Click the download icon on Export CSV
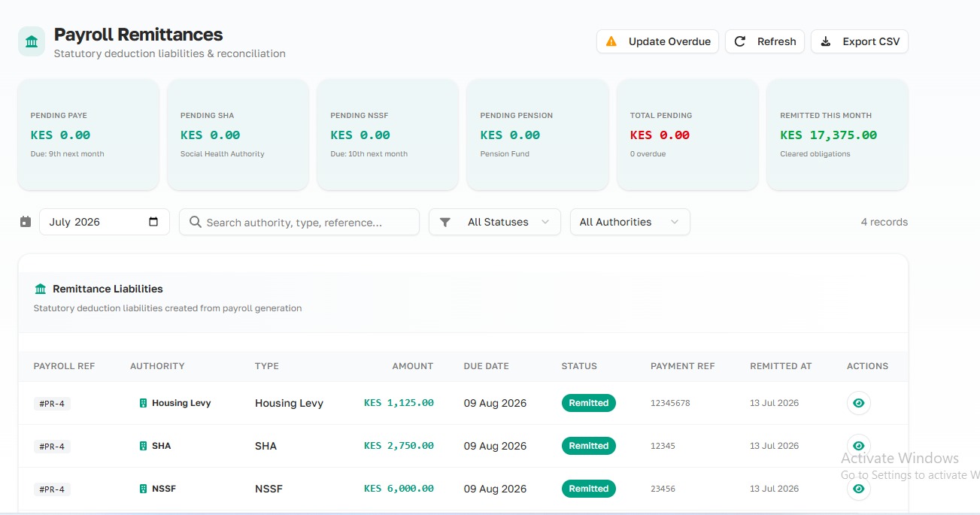 pos(826,41)
